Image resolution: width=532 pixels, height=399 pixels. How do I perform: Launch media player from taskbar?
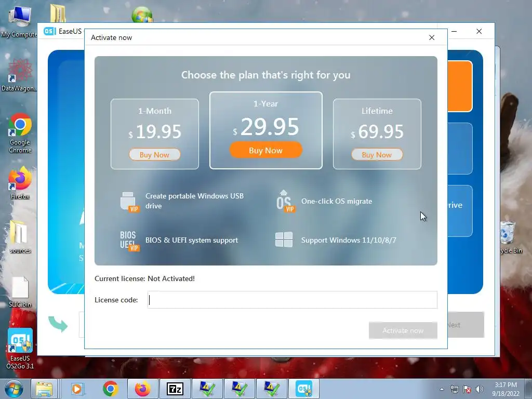point(77,389)
